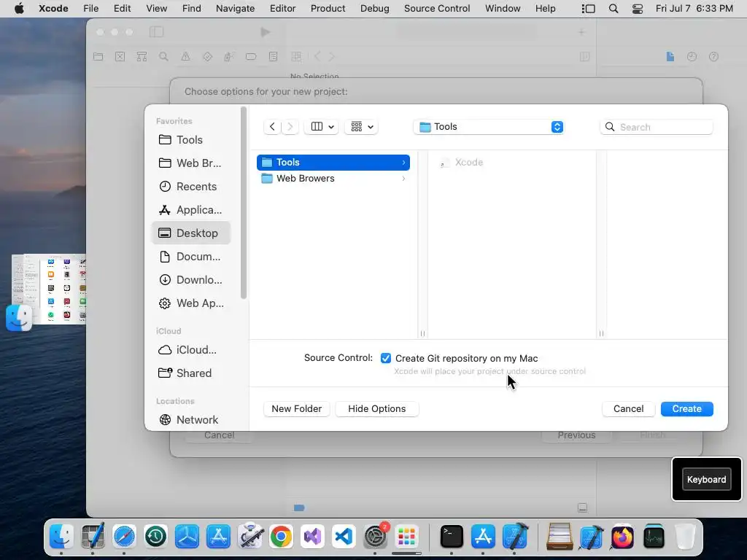Image resolution: width=747 pixels, height=560 pixels.
Task: Open Visual Studio Code from the Dock
Action: point(344,537)
